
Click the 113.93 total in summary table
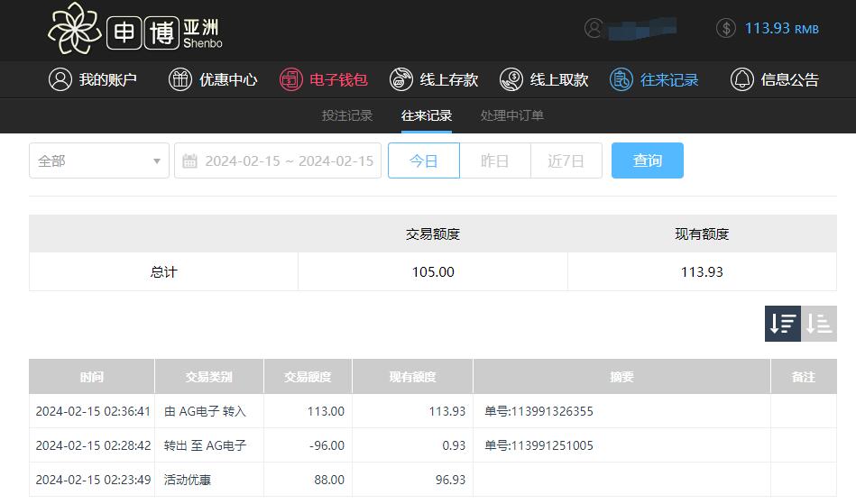(x=702, y=271)
